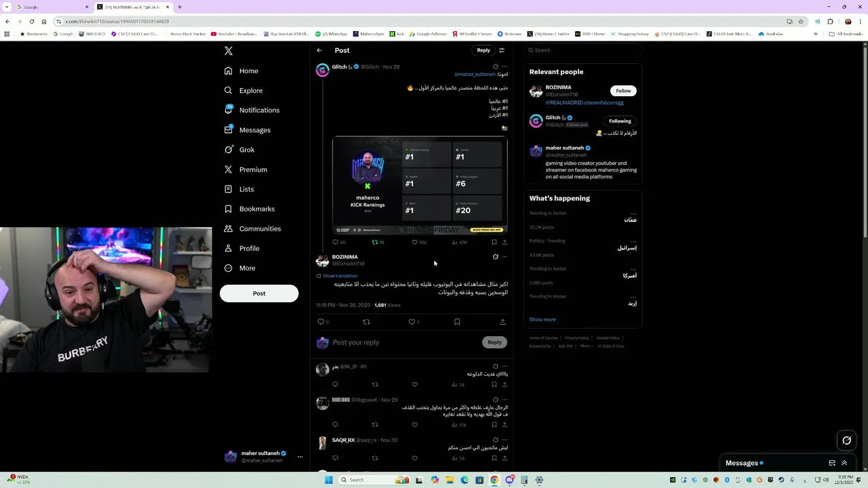Open SAQR_RX profile avatar
This screenshot has height=488, width=868.
tap(323, 443)
